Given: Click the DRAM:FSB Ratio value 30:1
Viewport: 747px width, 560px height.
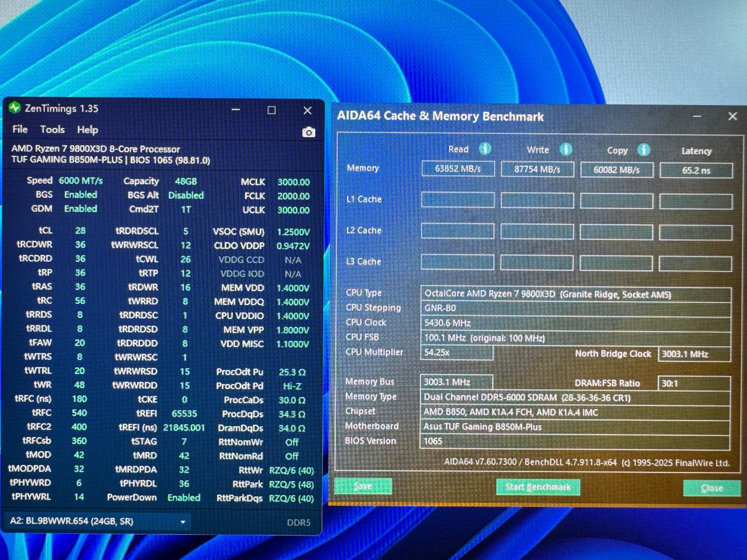Looking at the screenshot, I should [x=694, y=383].
